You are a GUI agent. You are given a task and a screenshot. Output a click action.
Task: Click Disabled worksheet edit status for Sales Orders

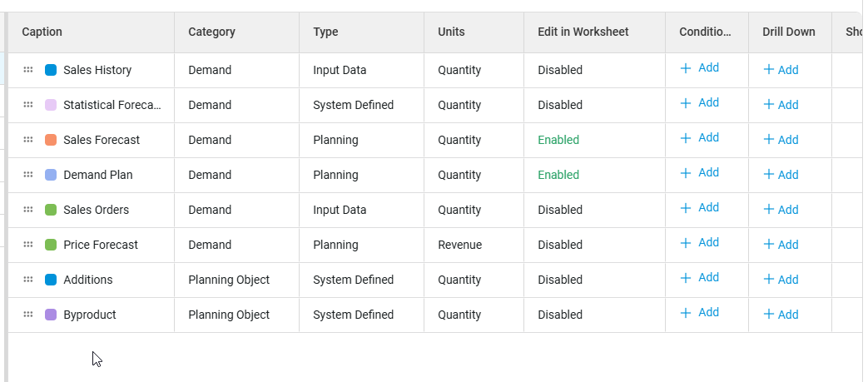pyautogui.click(x=560, y=210)
